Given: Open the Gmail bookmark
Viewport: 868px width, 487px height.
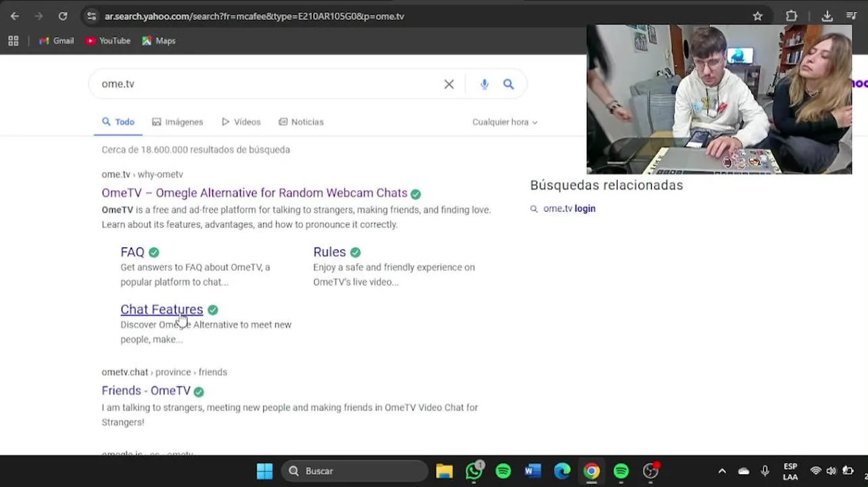Looking at the screenshot, I should (56, 41).
